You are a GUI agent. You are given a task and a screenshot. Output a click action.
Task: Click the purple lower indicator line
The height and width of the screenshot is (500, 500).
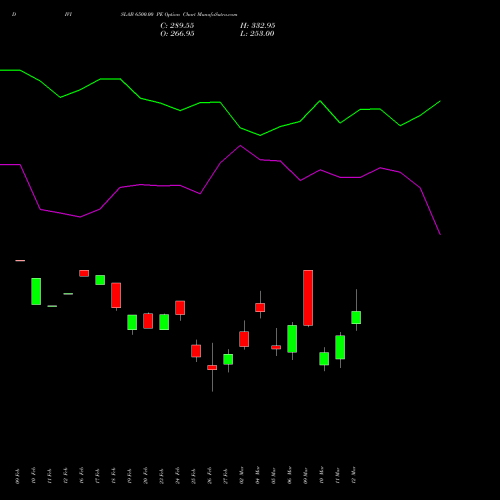click(x=220, y=163)
